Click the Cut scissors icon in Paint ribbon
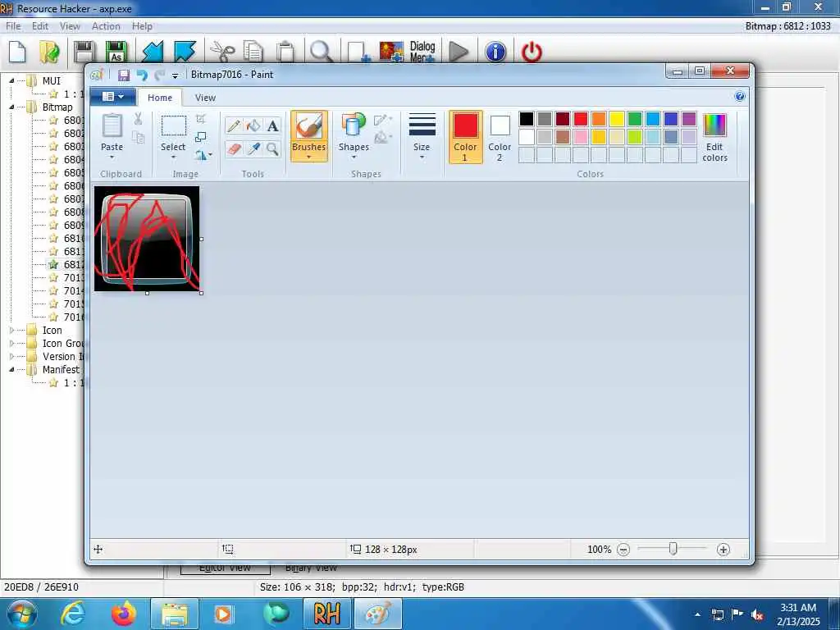840x630 pixels. [x=138, y=119]
